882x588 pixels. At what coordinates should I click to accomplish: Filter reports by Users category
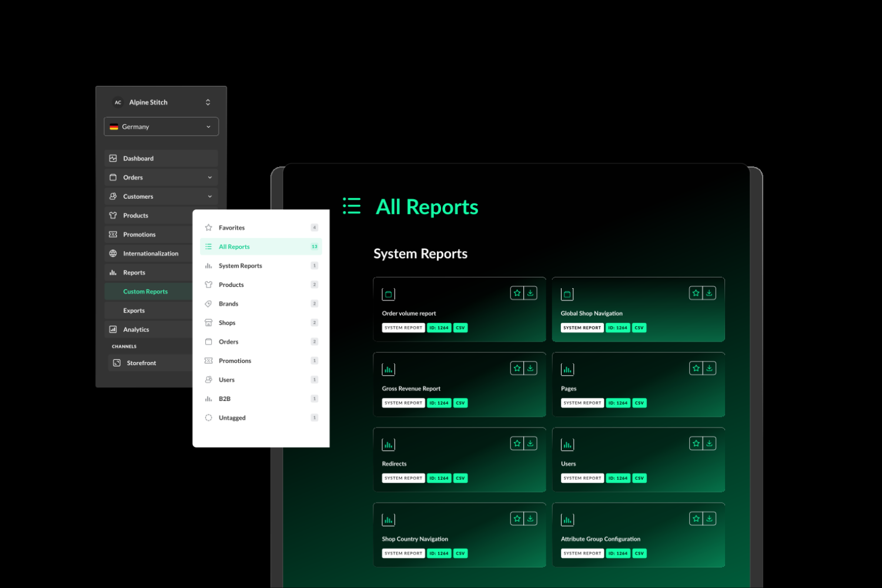point(261,380)
